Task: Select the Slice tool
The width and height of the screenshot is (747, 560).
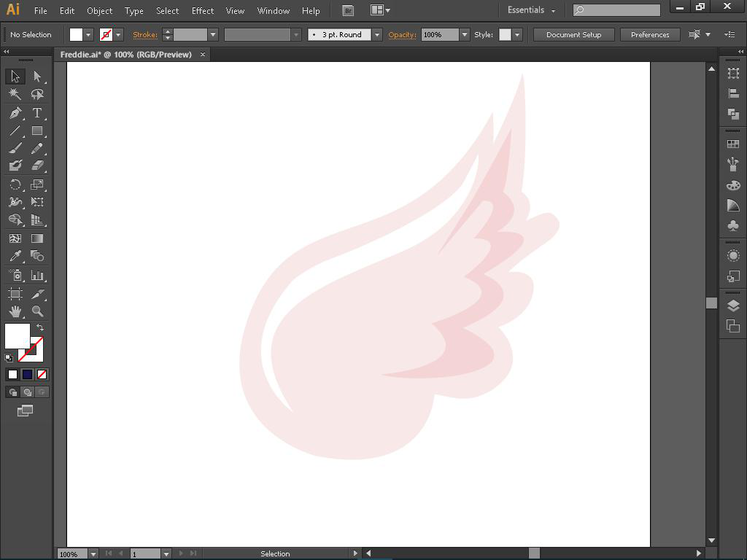Action: pyautogui.click(x=37, y=293)
